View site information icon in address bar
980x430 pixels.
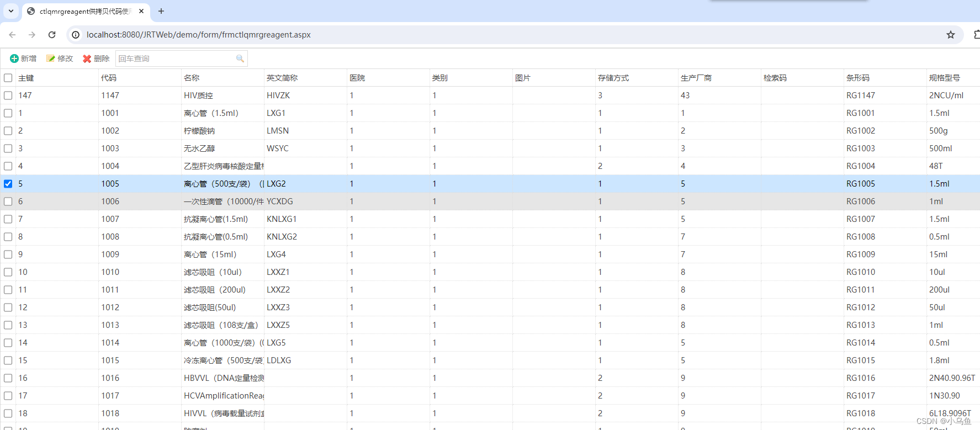pos(76,35)
